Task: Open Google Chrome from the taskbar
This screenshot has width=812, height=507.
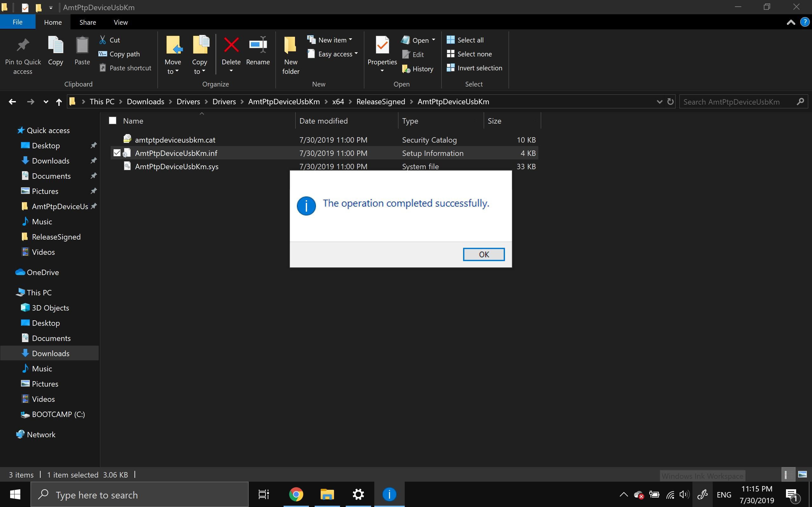Action: (x=296, y=494)
